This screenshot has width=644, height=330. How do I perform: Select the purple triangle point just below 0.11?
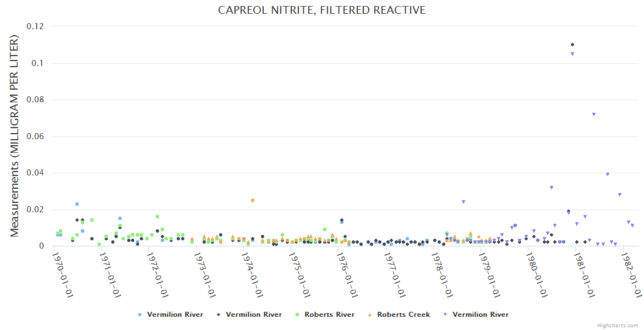(572, 54)
